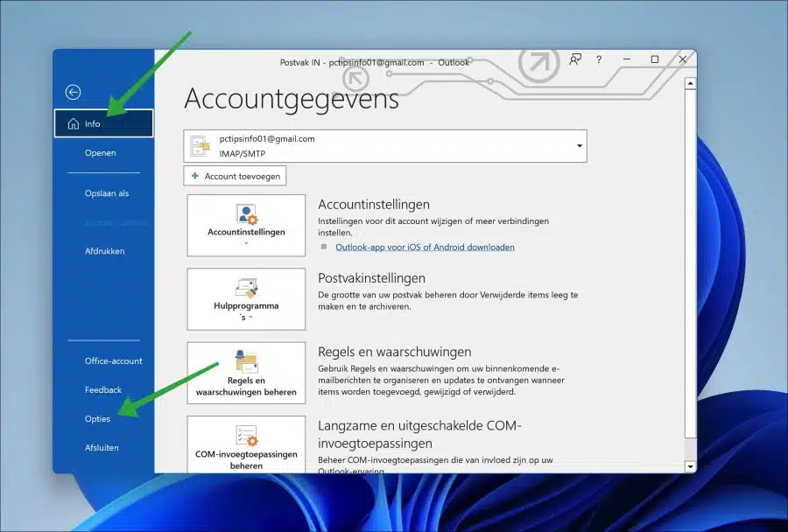This screenshot has height=532, width=788.
Task: Click the scrollbar down arrow
Action: coord(691,466)
